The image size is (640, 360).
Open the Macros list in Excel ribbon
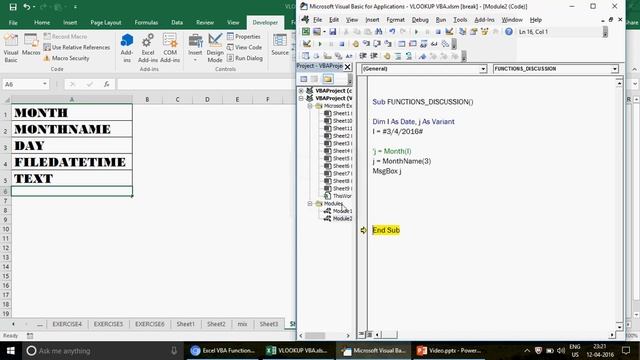31,45
